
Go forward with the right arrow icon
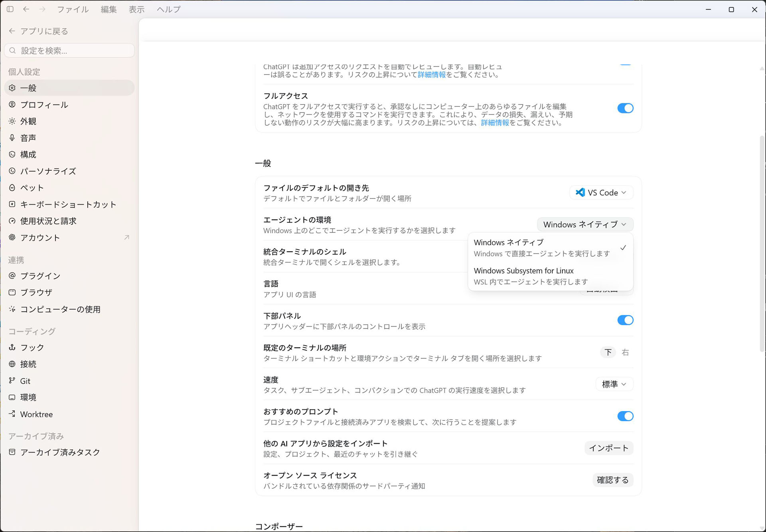(x=42, y=9)
